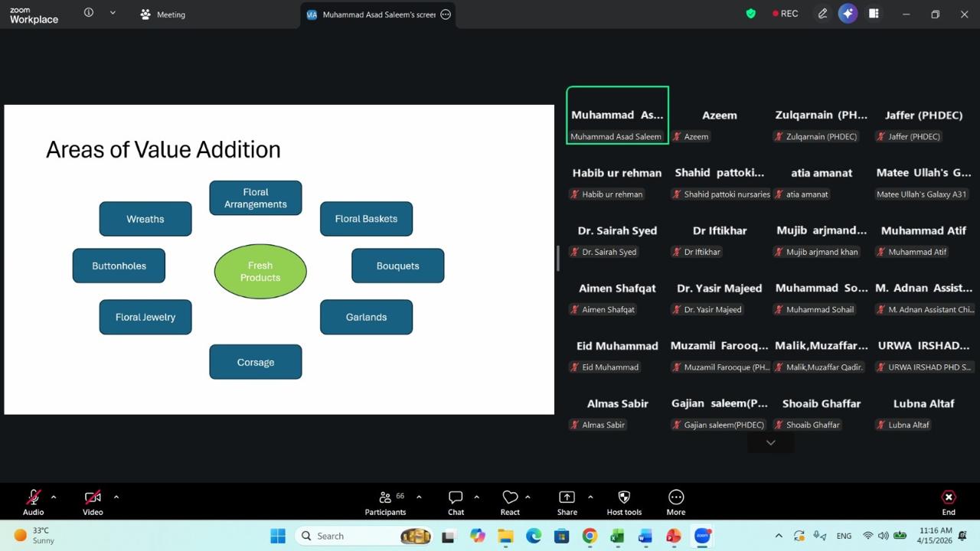The height and width of the screenshot is (551, 980).
Task: Open the AI Companion sparkle icon
Action: click(x=848, y=14)
